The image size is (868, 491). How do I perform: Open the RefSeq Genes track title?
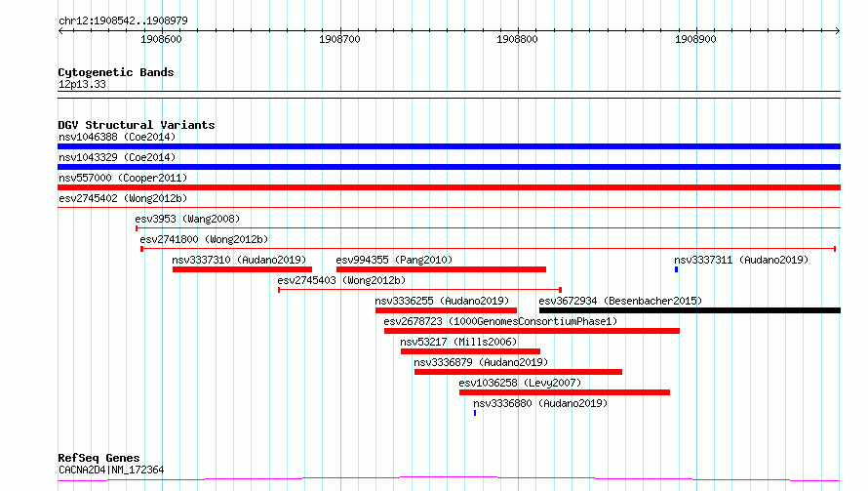(x=99, y=458)
